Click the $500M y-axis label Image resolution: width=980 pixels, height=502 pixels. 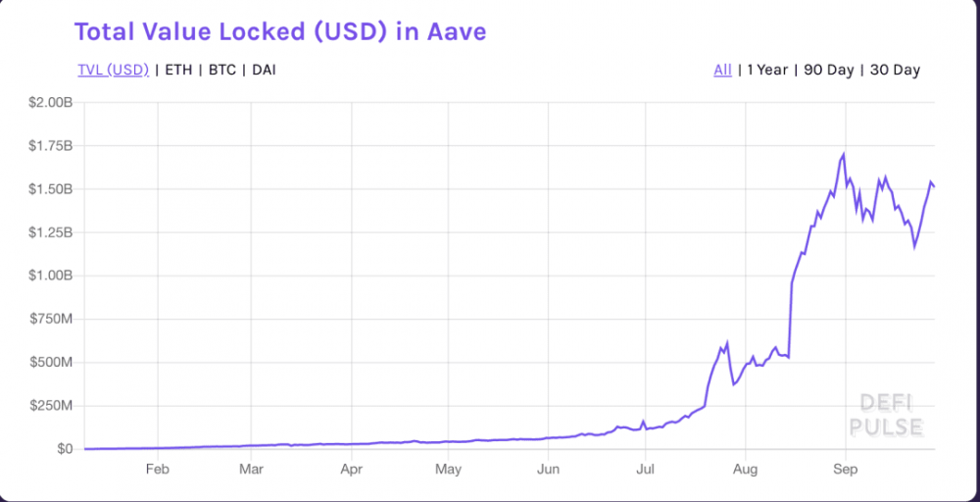52,362
